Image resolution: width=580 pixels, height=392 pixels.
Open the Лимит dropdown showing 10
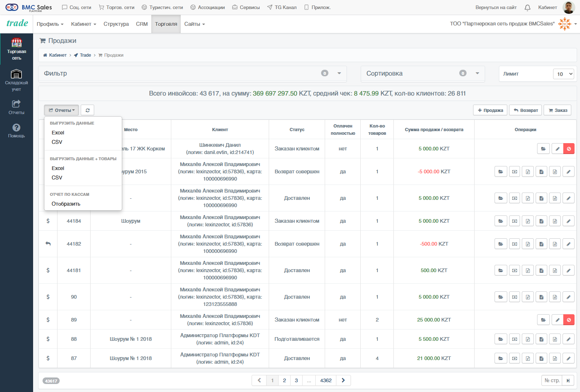[x=563, y=74]
